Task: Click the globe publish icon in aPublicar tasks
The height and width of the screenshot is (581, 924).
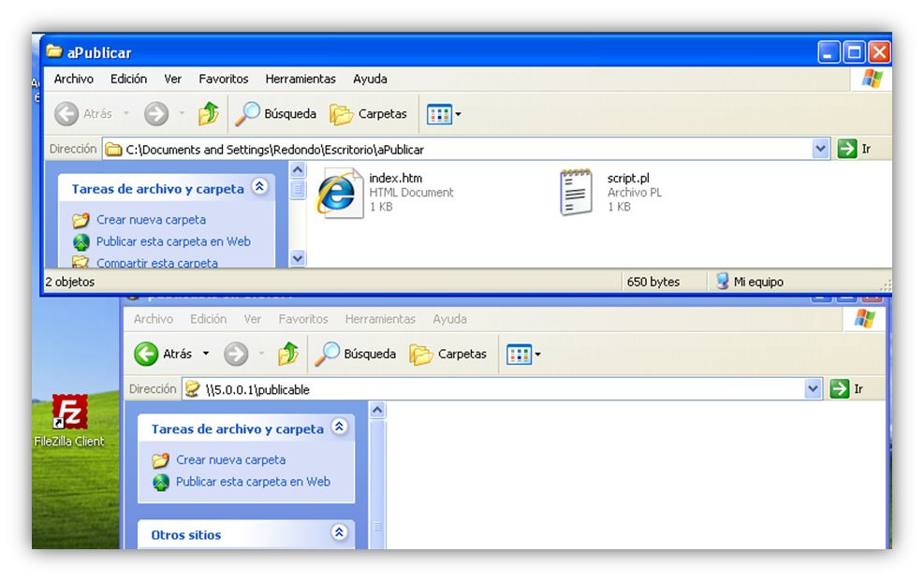Action: click(x=81, y=242)
